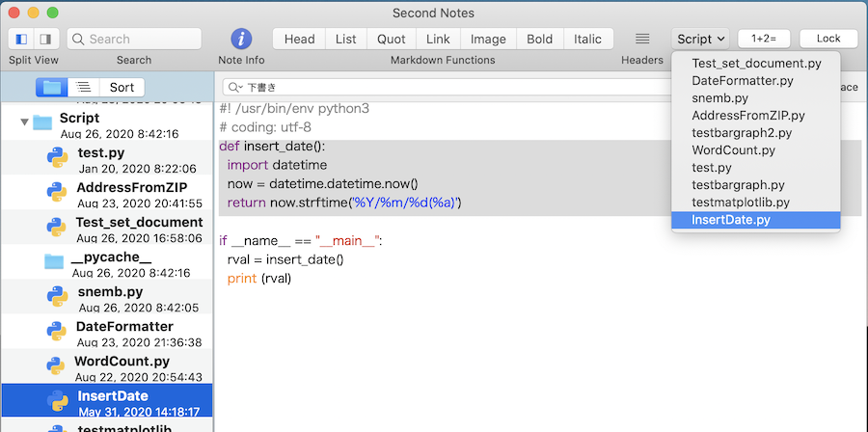Show the left split view pane
This screenshot has height=432, width=868.
click(21, 39)
